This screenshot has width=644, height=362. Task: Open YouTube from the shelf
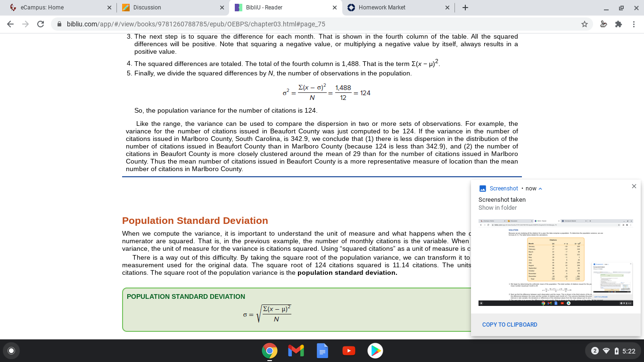pyautogui.click(x=349, y=351)
